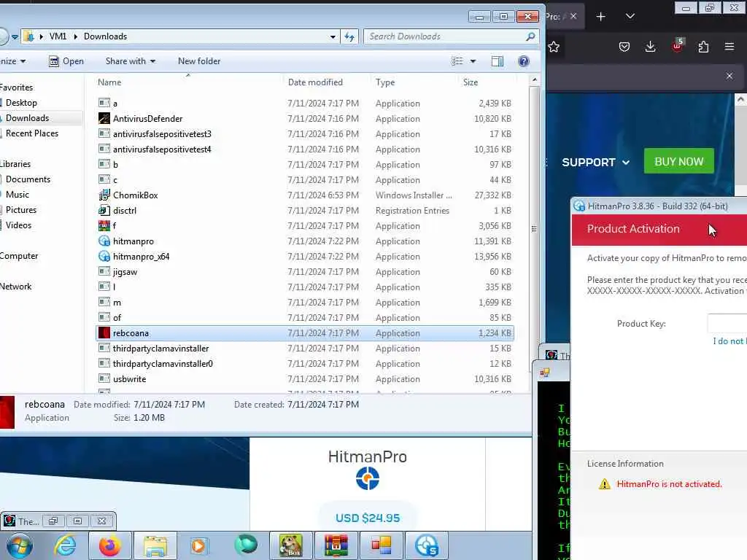Open the Firefox hamburger menu

[729, 47]
